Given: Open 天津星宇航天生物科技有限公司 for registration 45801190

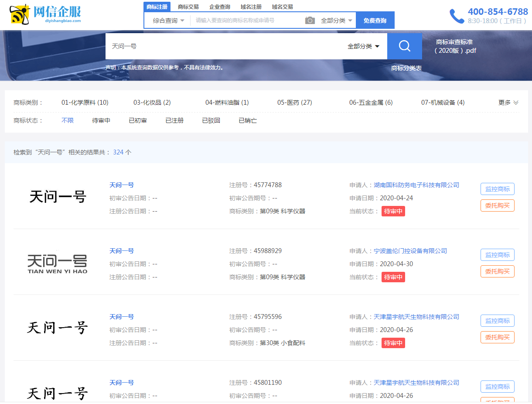Looking at the screenshot, I should tap(416, 383).
